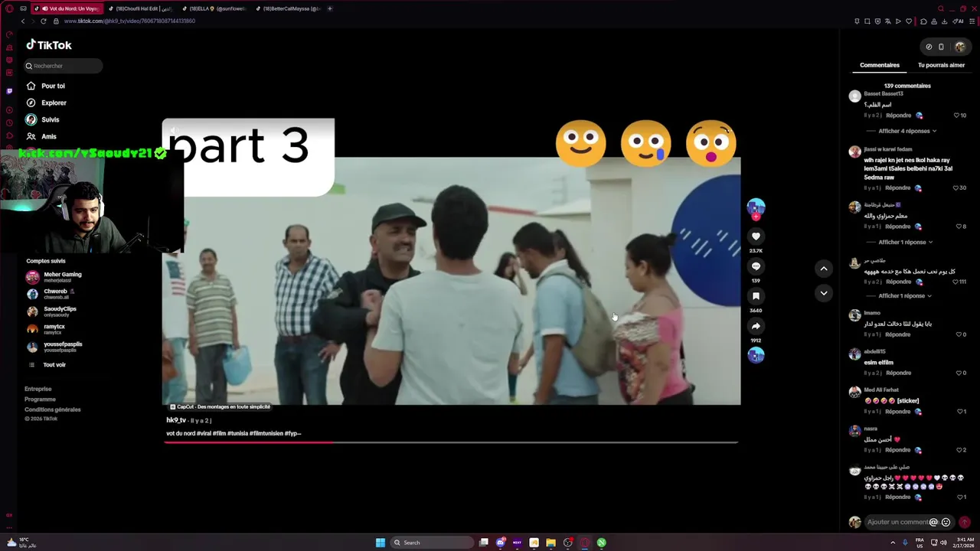Reload the page with refresh icon
The height and width of the screenshot is (551, 980).
(43, 21)
